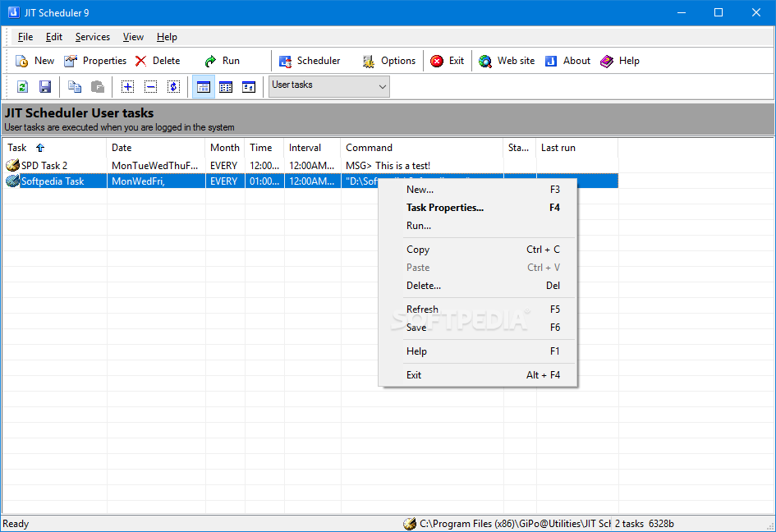776x532 pixels.
Task: Click the Softpedia Task row icon
Action: [x=12, y=181]
